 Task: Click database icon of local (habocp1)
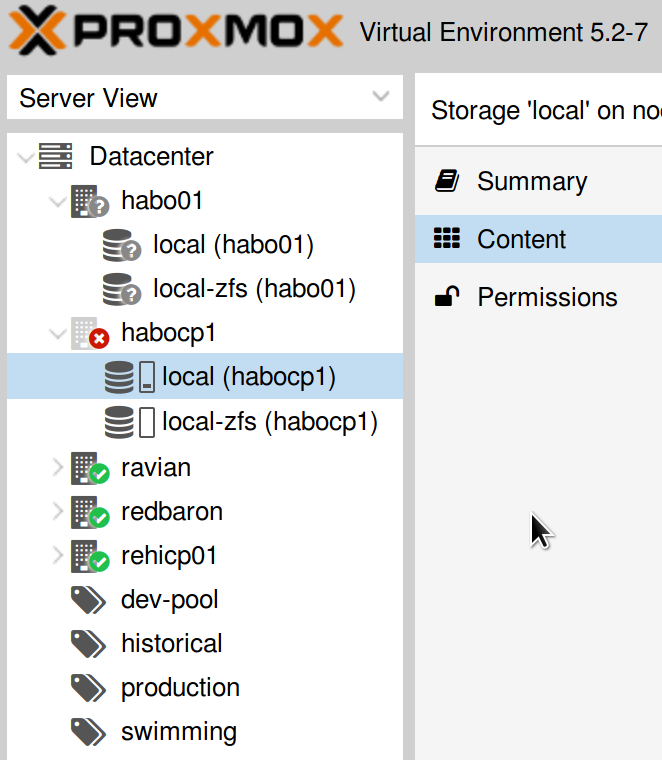point(119,377)
